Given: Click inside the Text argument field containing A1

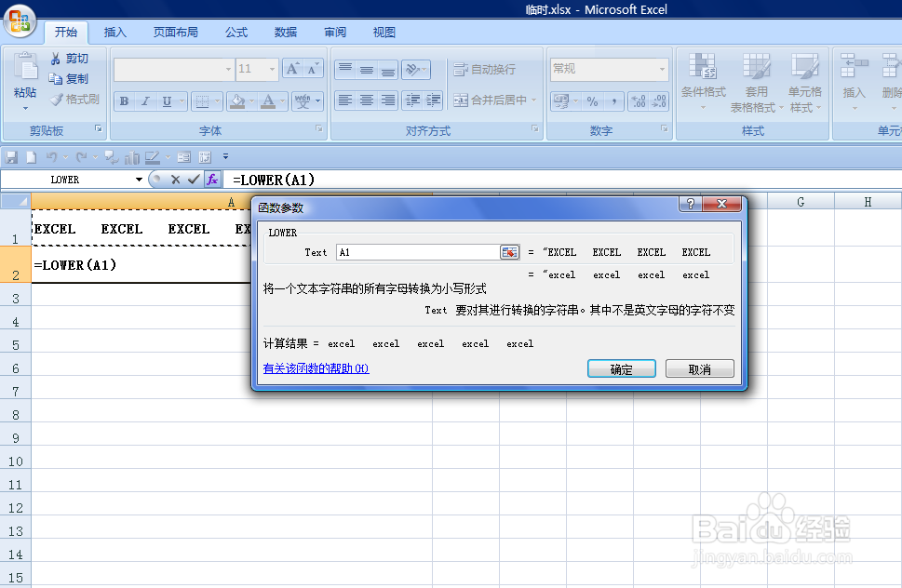Looking at the screenshot, I should point(419,251).
